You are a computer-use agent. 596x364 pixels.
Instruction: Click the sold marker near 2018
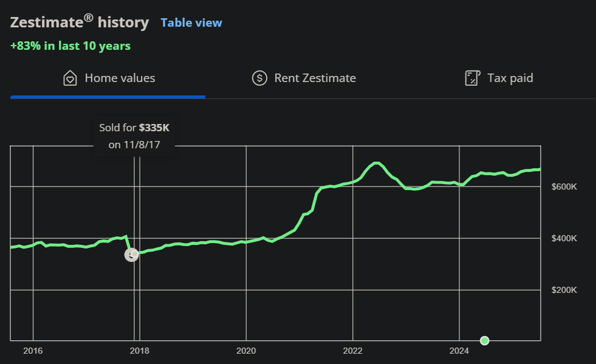click(x=131, y=255)
